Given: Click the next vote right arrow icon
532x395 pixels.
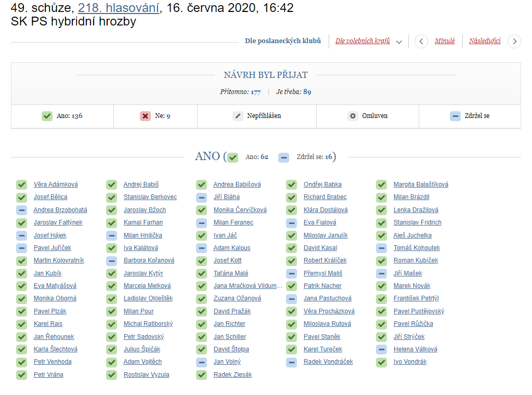Looking at the screenshot, I should [514, 42].
